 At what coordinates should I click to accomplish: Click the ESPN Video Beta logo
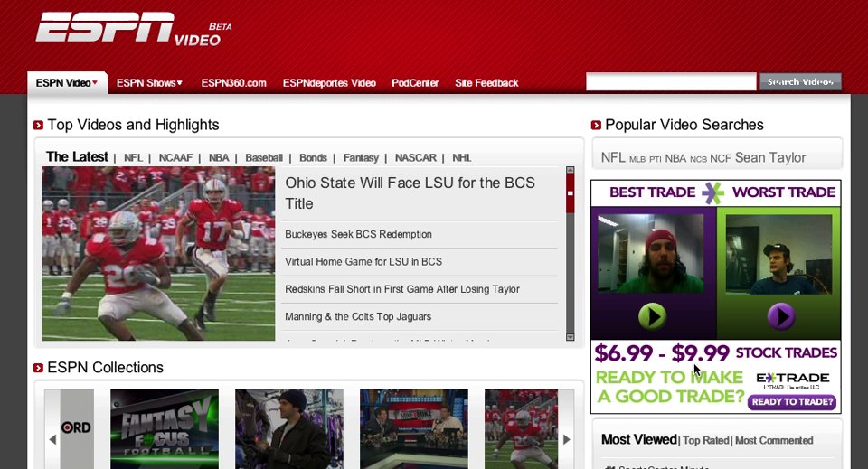coord(134,29)
